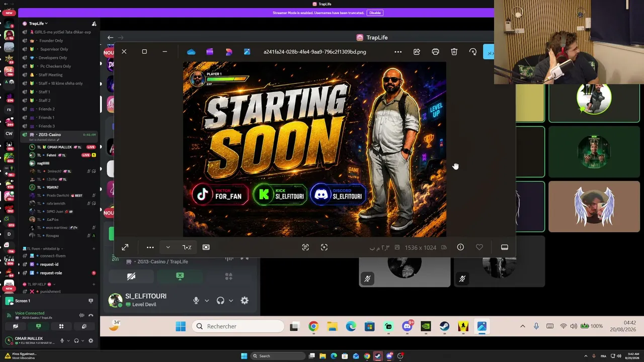
Task: Open Designer icon in Photos toolbar
Action: tap(228, 52)
